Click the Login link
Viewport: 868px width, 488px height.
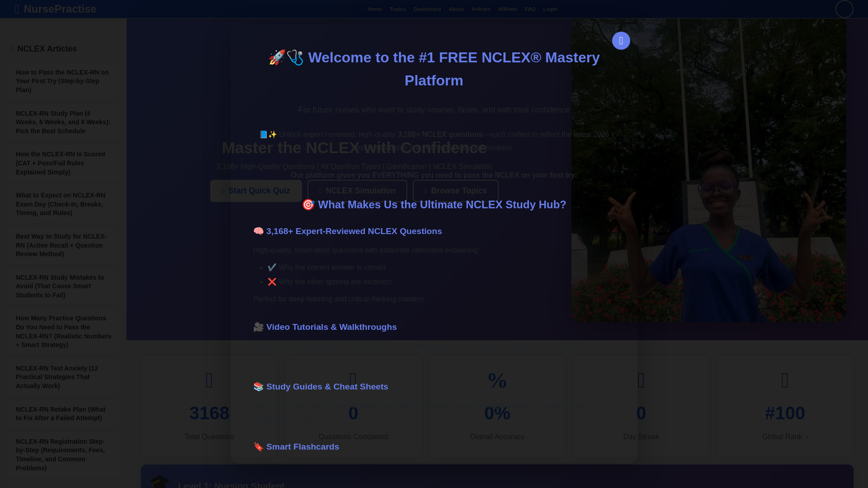[x=550, y=9]
